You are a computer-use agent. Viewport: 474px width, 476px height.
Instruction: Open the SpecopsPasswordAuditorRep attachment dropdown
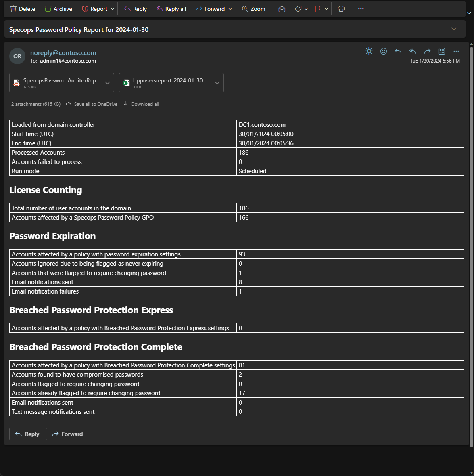pos(107,83)
